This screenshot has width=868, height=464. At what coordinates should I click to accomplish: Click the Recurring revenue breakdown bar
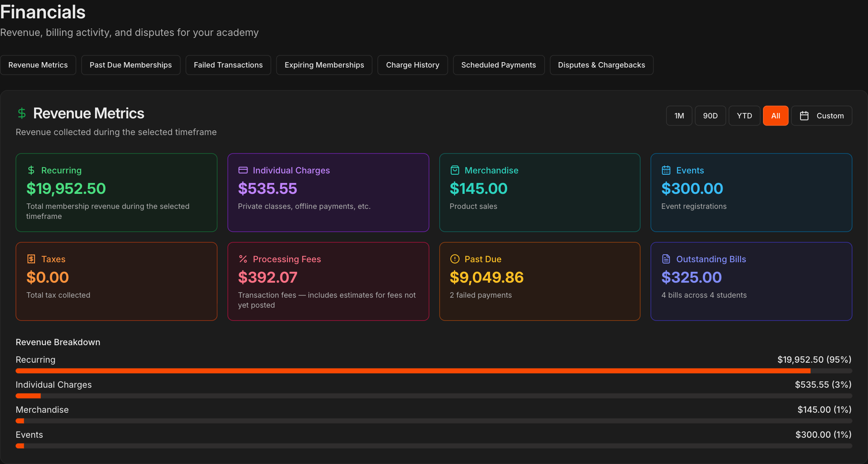[x=434, y=371]
